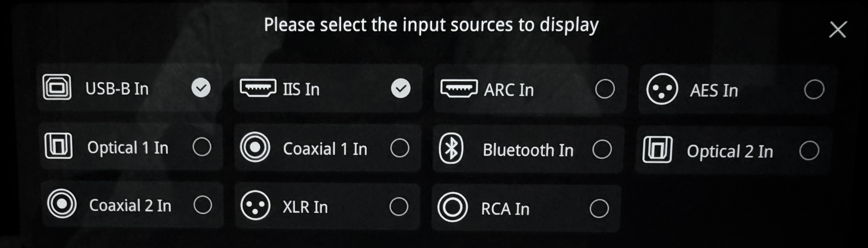Click the Coaxial 2 jack icon

[62, 204]
